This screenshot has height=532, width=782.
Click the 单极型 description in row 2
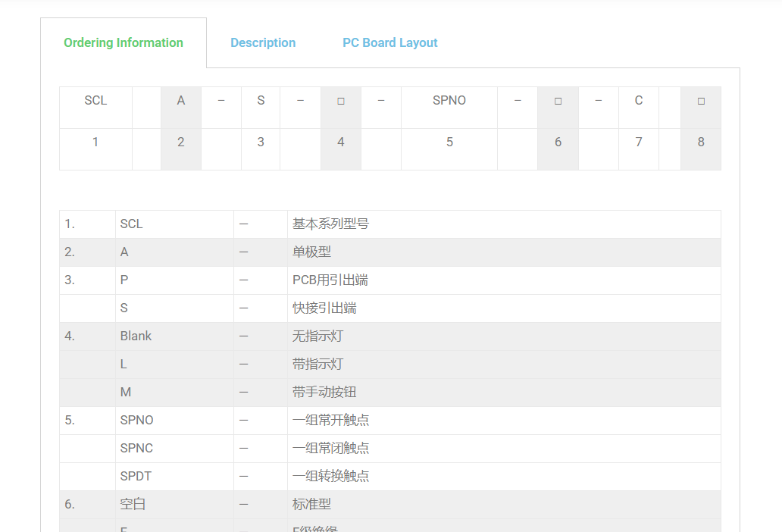click(x=311, y=252)
